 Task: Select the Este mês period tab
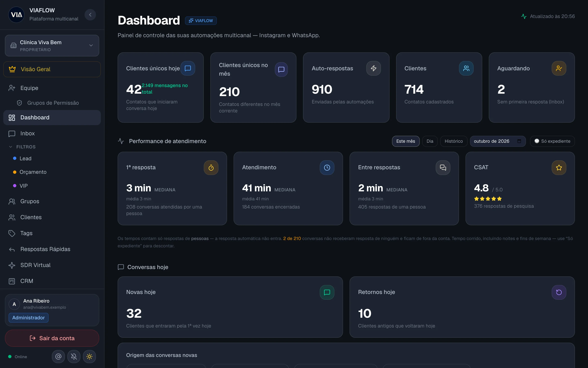[x=405, y=141]
